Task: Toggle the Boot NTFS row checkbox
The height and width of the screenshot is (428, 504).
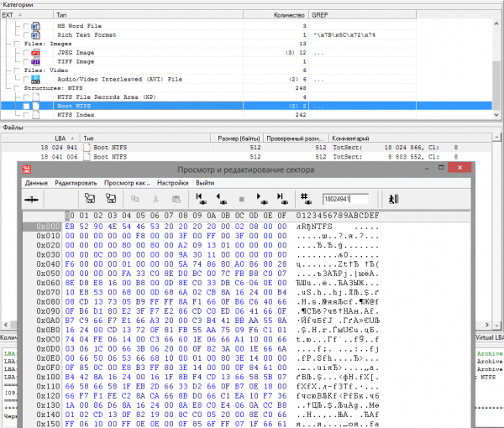Action: point(27,107)
